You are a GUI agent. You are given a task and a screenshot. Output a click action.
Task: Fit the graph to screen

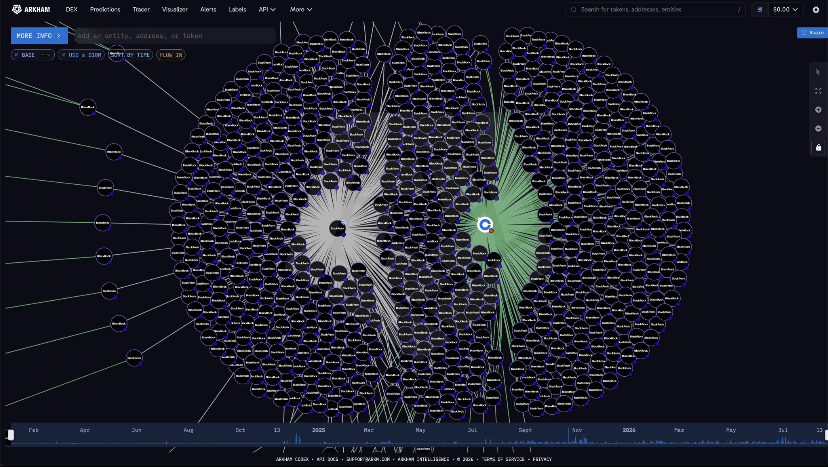pos(818,91)
